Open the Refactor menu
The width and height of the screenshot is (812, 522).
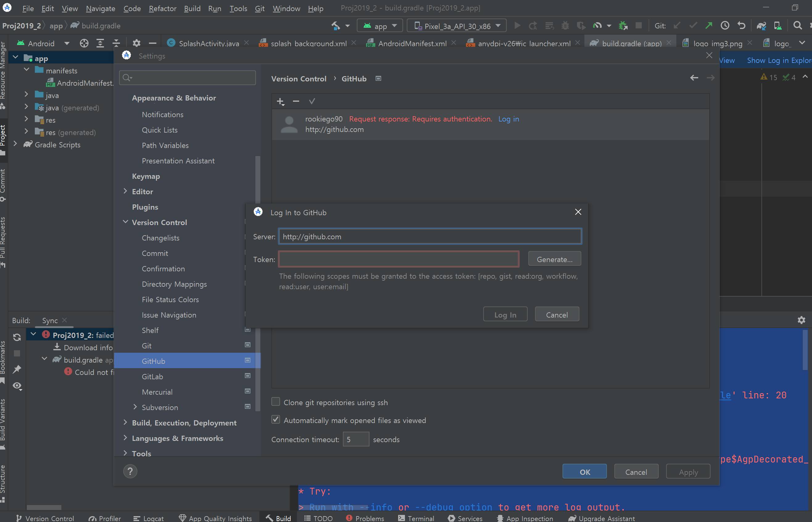(x=163, y=8)
